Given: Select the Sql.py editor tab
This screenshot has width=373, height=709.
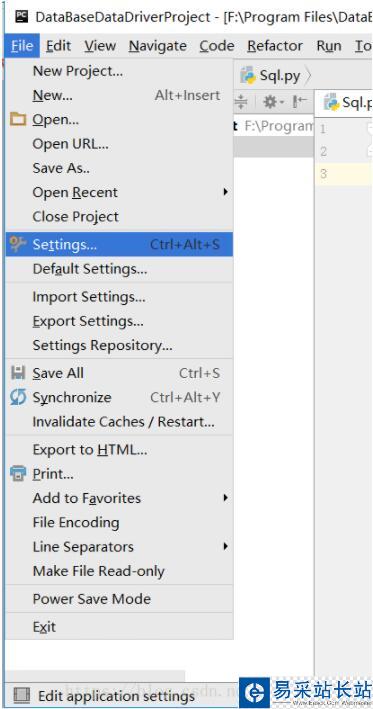Looking at the screenshot, I should (345, 103).
